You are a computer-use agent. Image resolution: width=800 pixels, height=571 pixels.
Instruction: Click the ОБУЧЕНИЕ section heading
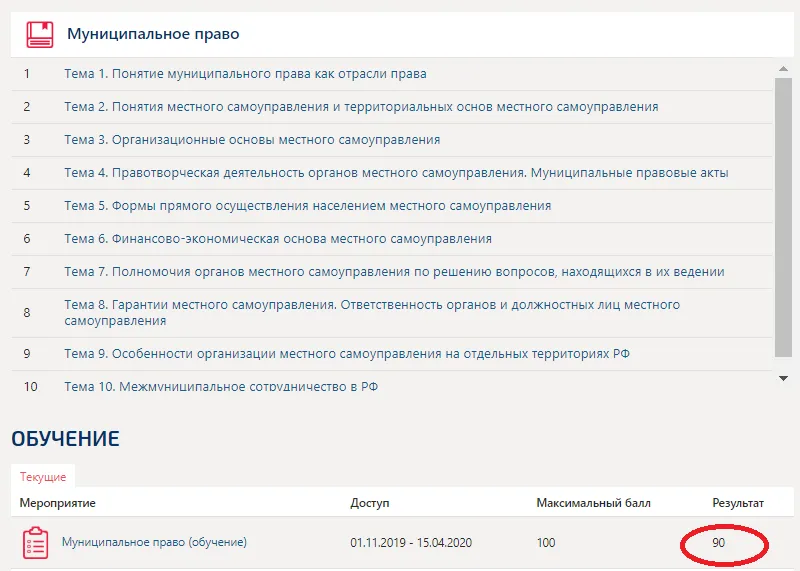click(x=65, y=439)
